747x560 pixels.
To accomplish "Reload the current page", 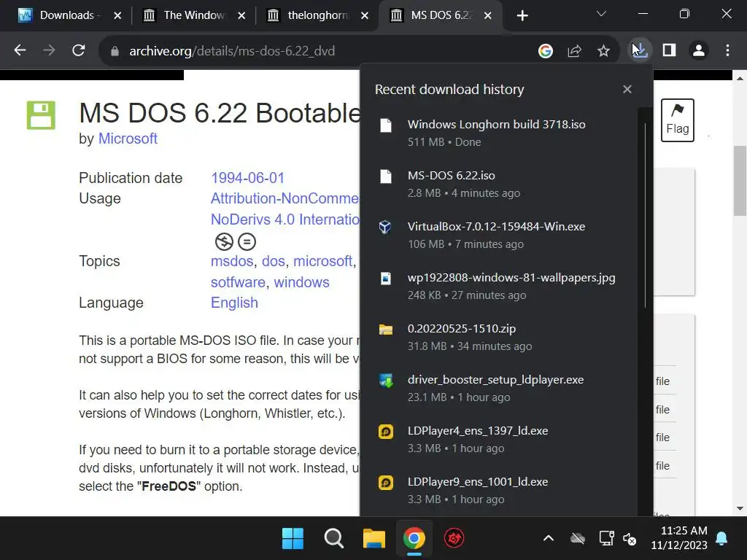I will [79, 50].
